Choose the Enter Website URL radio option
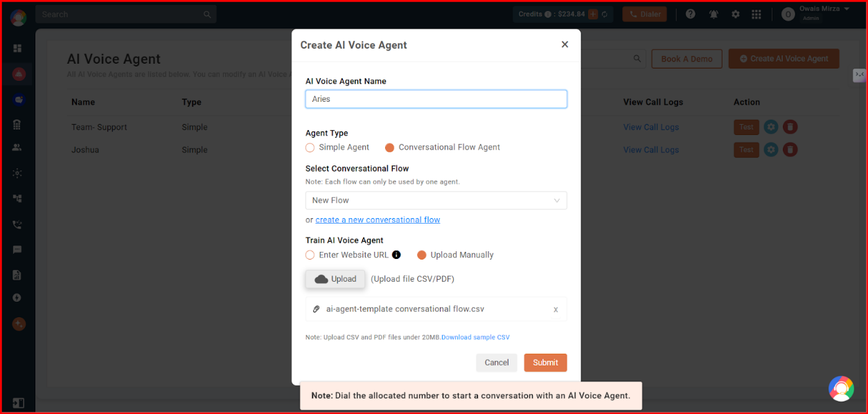This screenshot has width=868, height=414. (310, 255)
